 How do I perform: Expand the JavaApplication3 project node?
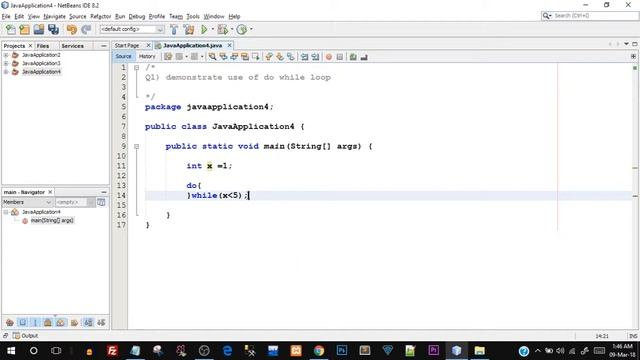click(6, 64)
